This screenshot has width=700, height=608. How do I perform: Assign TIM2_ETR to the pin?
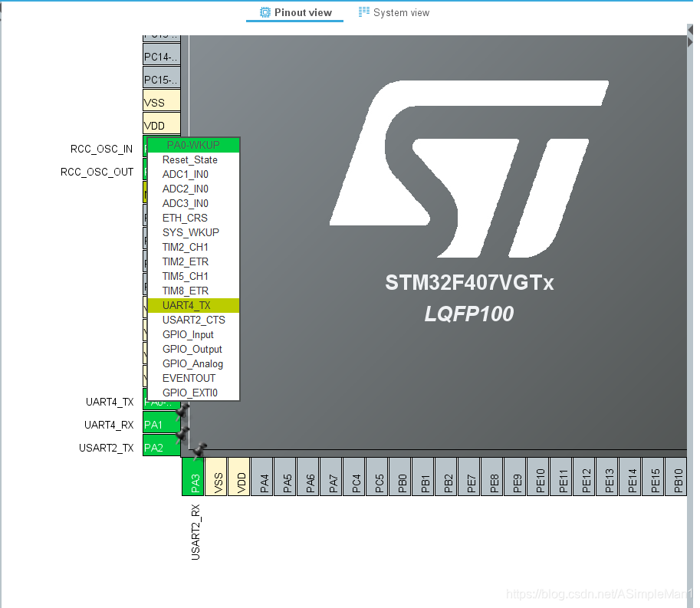click(x=193, y=261)
